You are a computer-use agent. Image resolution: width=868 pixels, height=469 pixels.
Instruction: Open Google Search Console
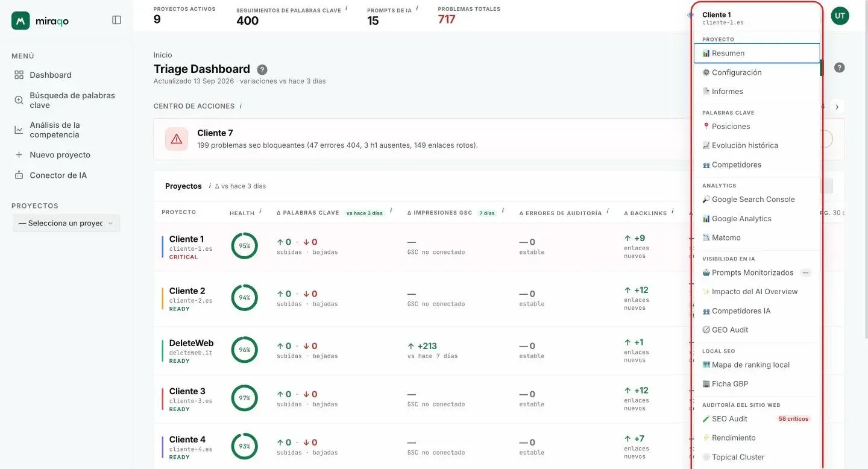(757, 200)
